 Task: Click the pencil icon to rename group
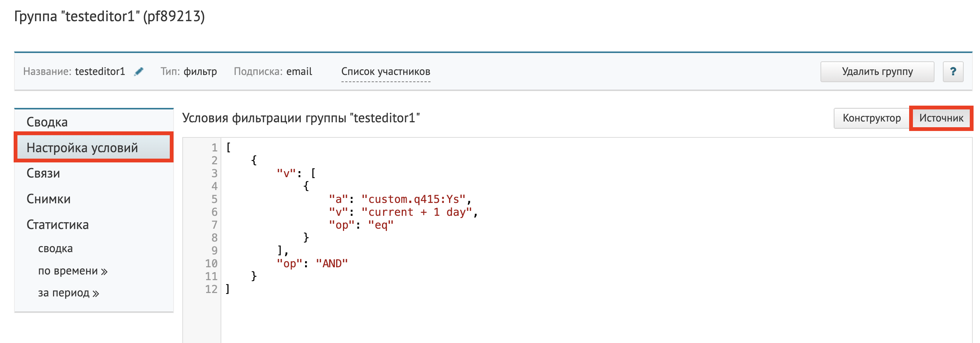(139, 72)
